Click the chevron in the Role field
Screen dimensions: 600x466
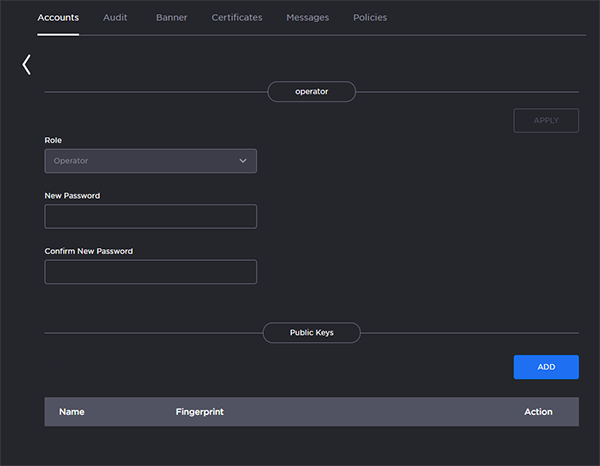click(x=242, y=161)
